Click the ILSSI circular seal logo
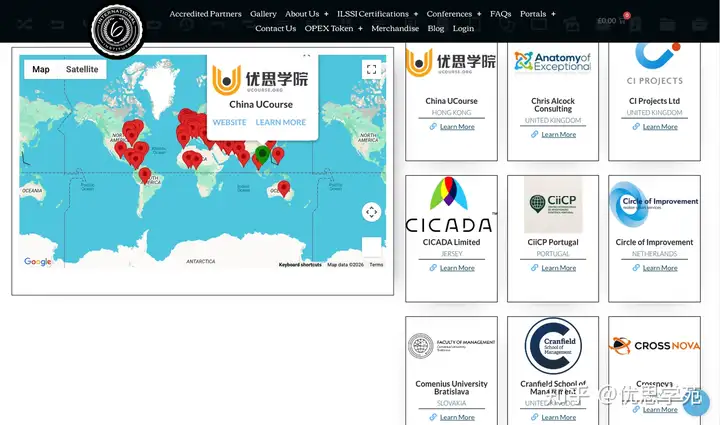 tap(117, 31)
